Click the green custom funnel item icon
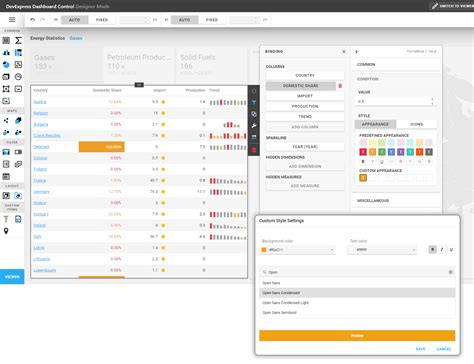The image size is (474, 364). (x=6, y=219)
